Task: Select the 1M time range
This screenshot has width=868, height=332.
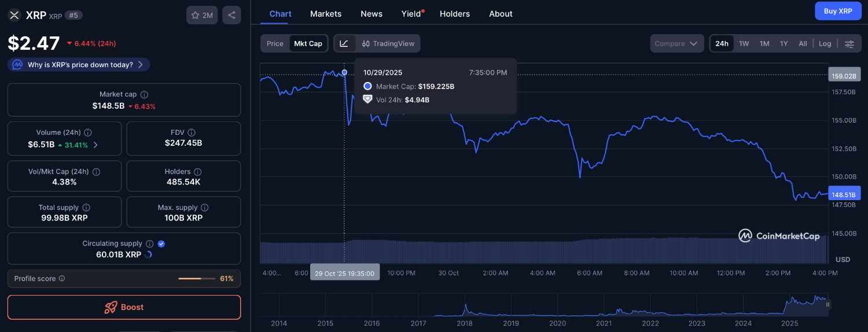Action: (764, 43)
